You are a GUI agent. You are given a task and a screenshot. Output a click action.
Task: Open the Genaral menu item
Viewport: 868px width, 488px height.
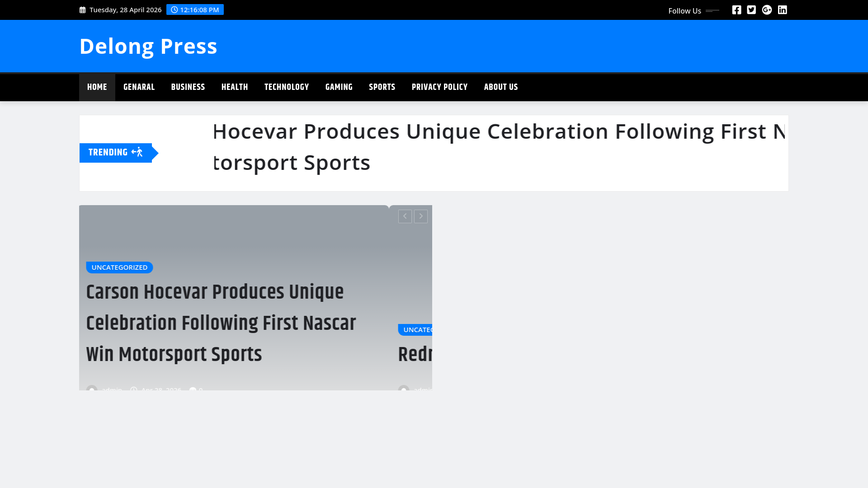tap(139, 87)
